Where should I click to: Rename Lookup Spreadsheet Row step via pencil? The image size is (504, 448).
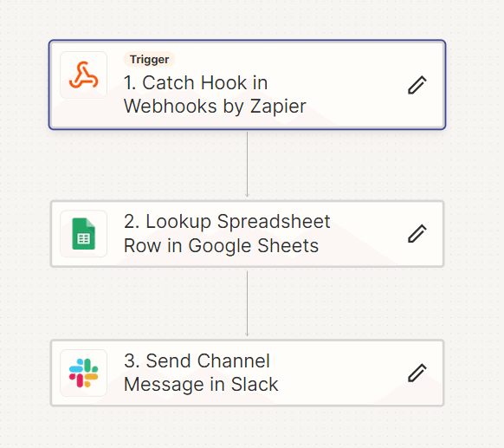[x=417, y=234]
